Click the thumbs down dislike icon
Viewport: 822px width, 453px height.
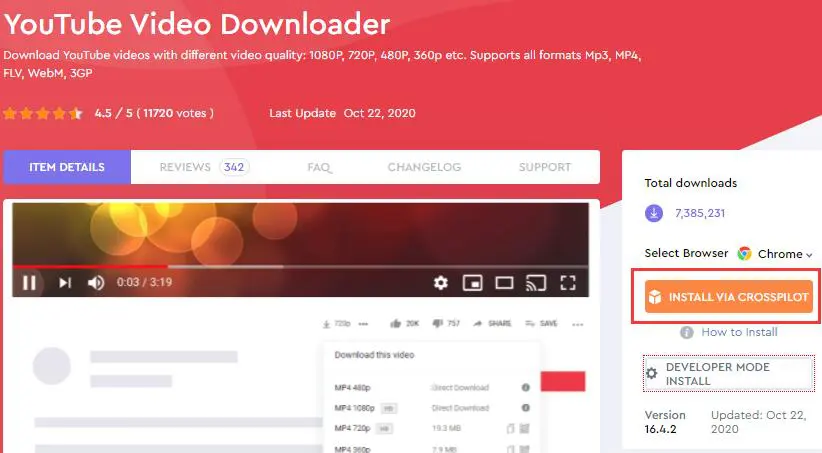point(438,323)
